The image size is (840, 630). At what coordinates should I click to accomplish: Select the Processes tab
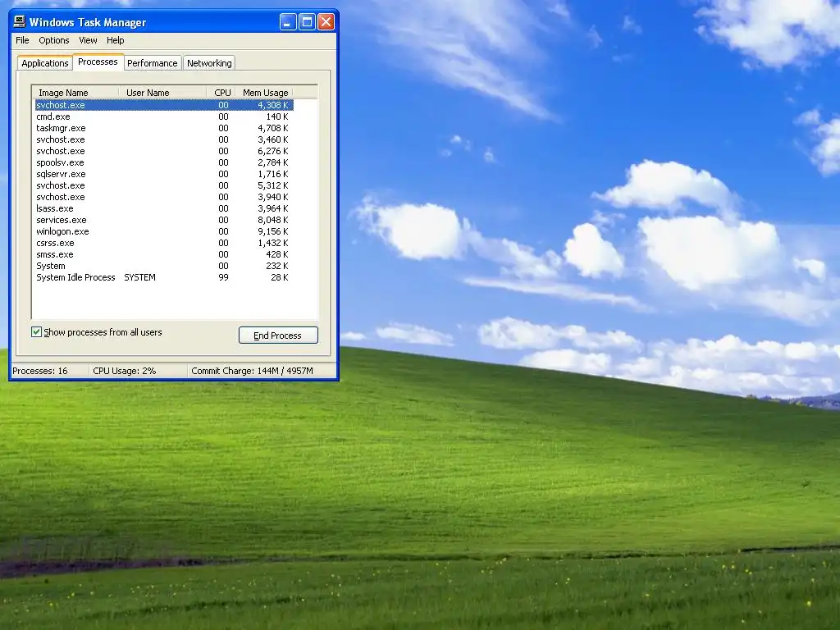(x=98, y=62)
